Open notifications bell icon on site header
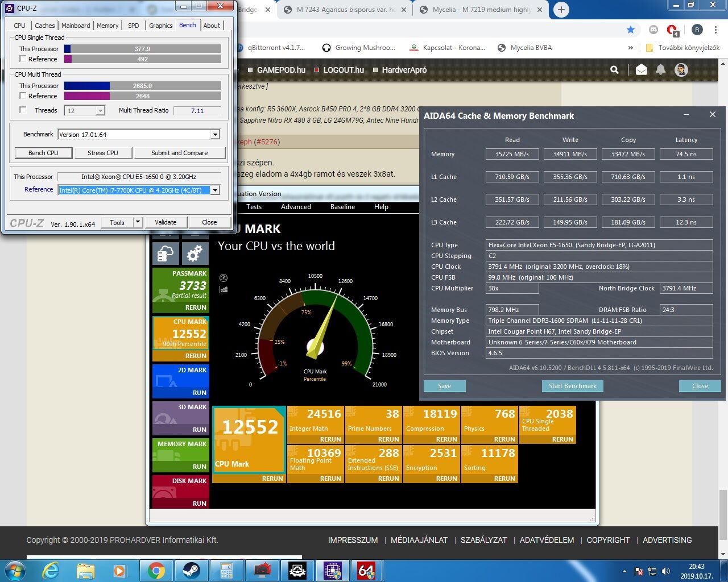The height and width of the screenshot is (582, 728). [x=661, y=69]
